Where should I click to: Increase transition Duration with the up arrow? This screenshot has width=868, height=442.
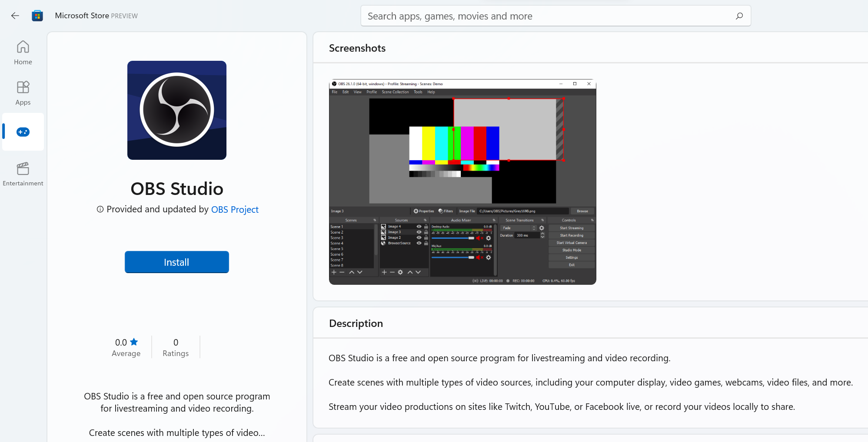(x=542, y=234)
